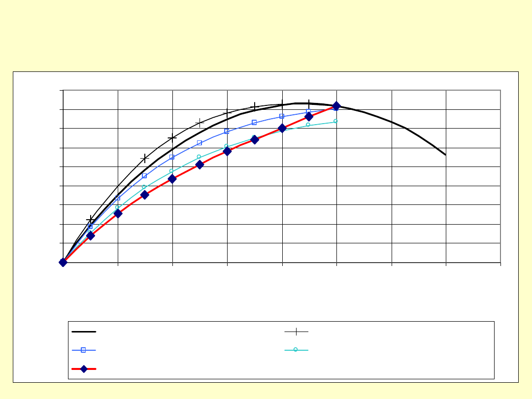This screenshot has width=532, height=399.
Task: Select the diamond marker at the chart origin
Action: pos(63,262)
